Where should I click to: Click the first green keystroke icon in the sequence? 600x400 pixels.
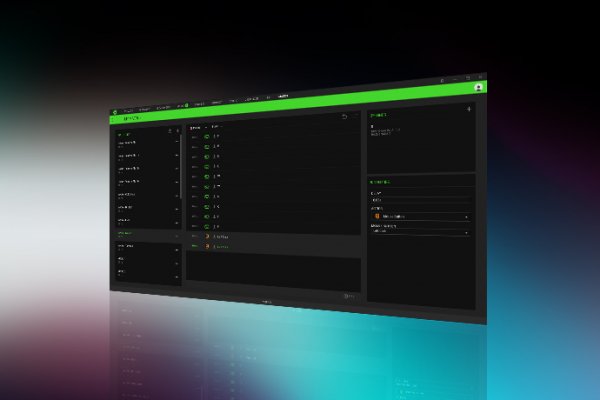pos(206,139)
